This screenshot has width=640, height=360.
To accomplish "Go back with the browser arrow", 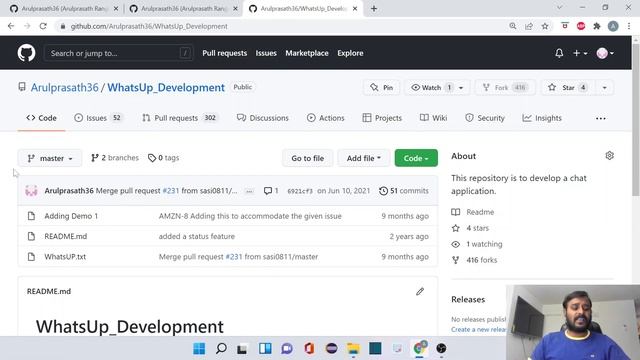I will pyautogui.click(x=11, y=26).
